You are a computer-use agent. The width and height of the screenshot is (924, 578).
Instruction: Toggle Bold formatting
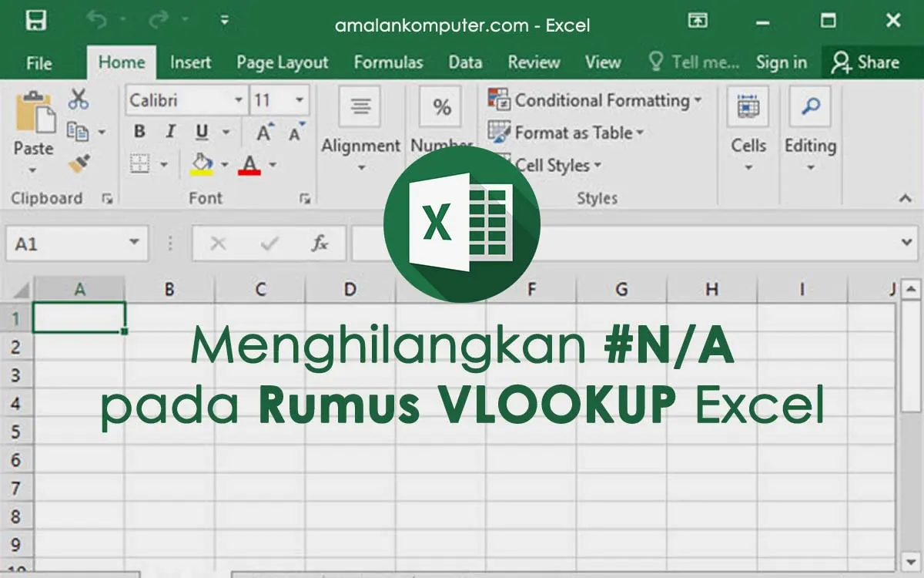coord(139,132)
